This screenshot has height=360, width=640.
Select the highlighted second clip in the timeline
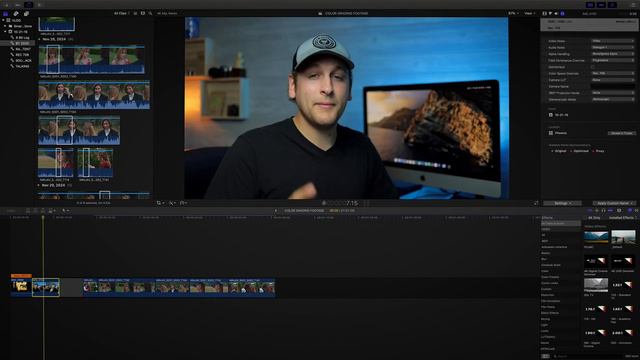pos(46,287)
